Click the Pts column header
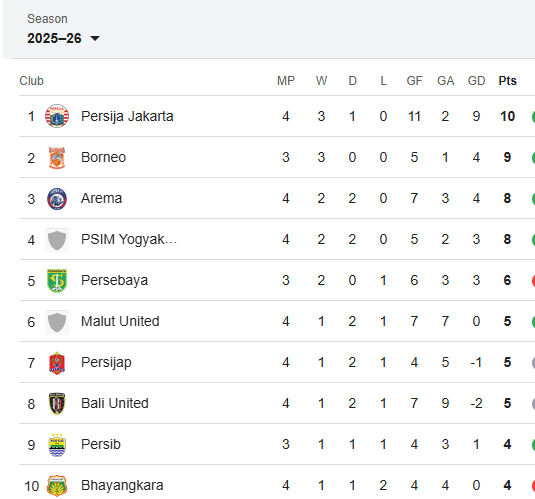535x499 pixels. click(507, 81)
